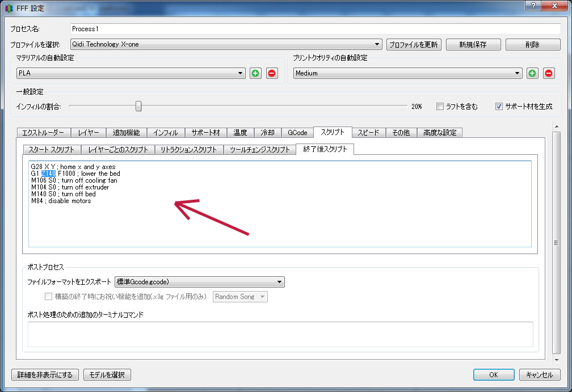Click the infill percentage slider handle
This screenshot has width=572, height=392.
(x=138, y=106)
